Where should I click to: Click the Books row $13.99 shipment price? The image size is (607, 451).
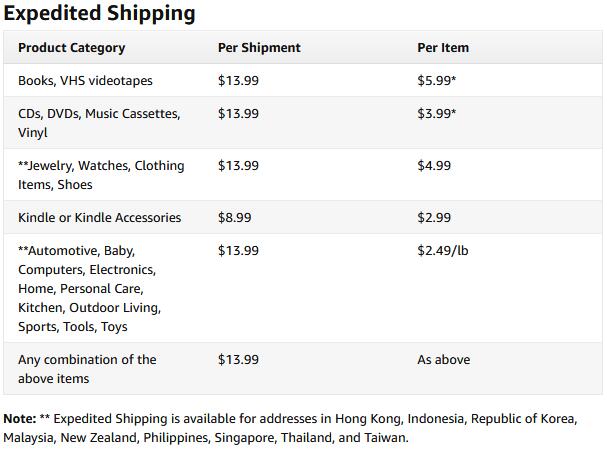(x=238, y=80)
